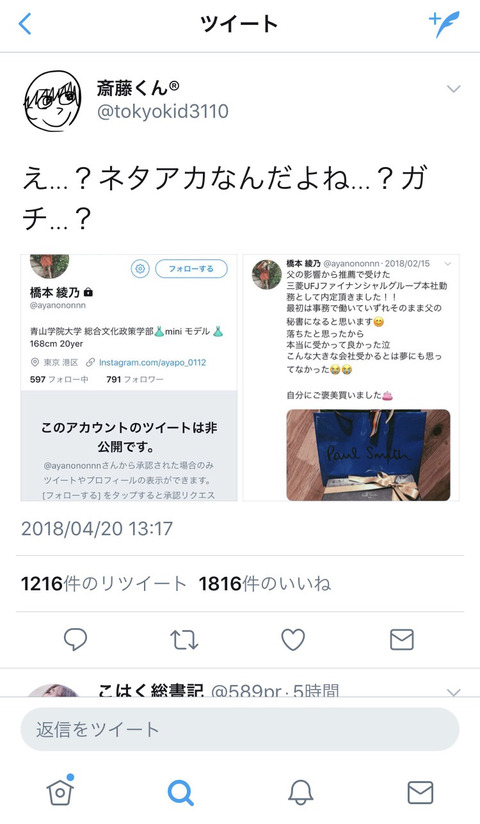Tap the retweet arrows icon
This screenshot has height=824, width=480.
point(185,640)
